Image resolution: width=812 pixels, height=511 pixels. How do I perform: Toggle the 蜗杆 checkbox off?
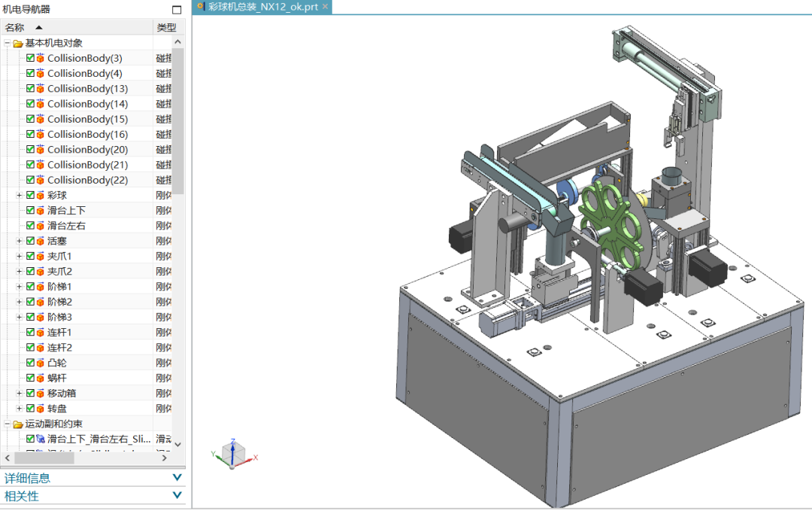tap(30, 378)
